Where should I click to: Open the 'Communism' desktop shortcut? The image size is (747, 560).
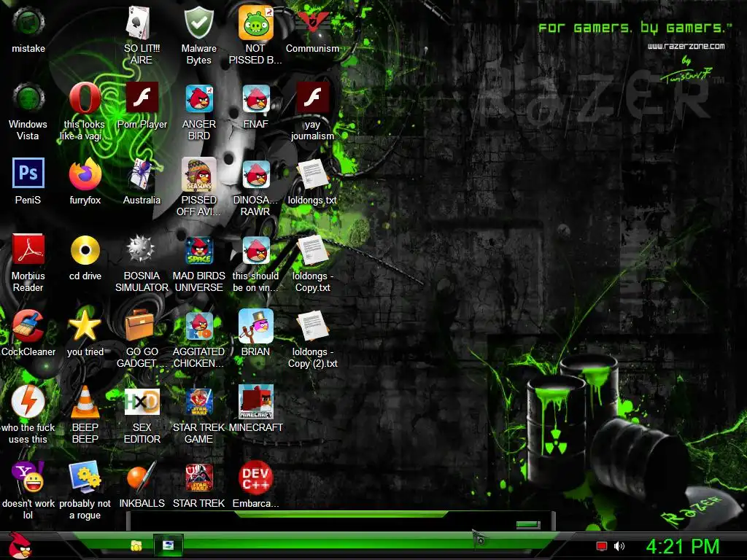tap(312, 29)
